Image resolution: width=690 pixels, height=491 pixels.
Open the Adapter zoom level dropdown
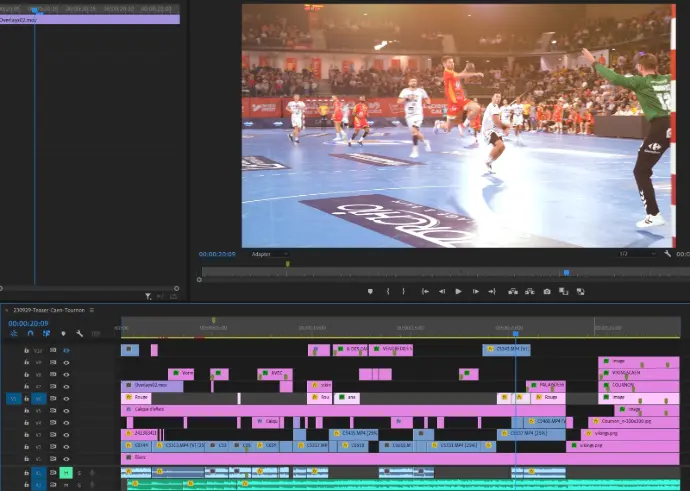pyautogui.click(x=269, y=254)
